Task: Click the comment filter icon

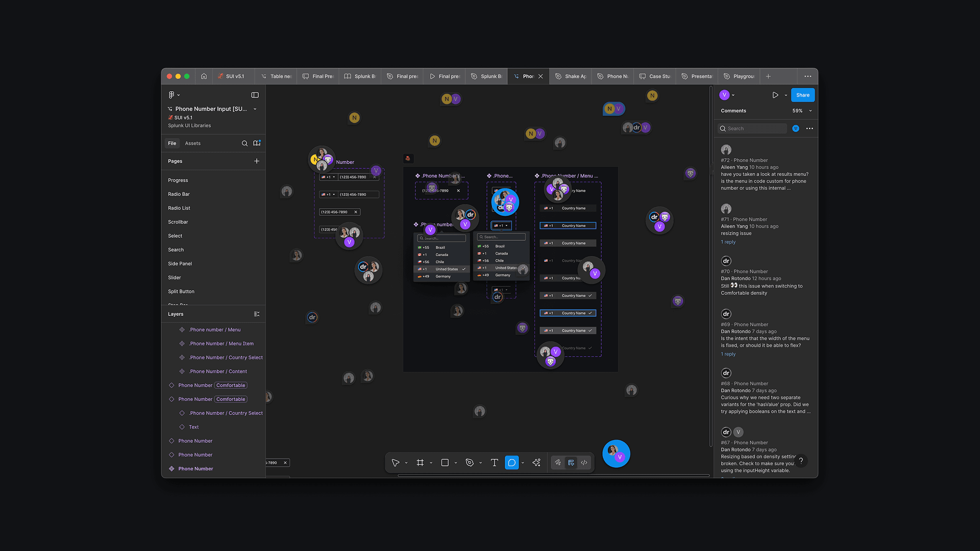Action: [795, 129]
